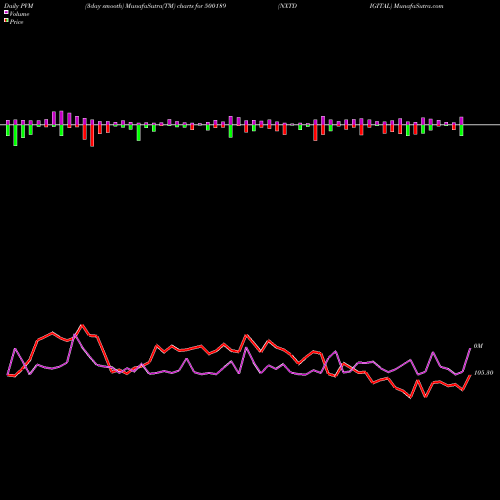Viewport: 500px width, 500px height.
Task: Click the right endpoint of the magenta volume line
Action: 470,348
